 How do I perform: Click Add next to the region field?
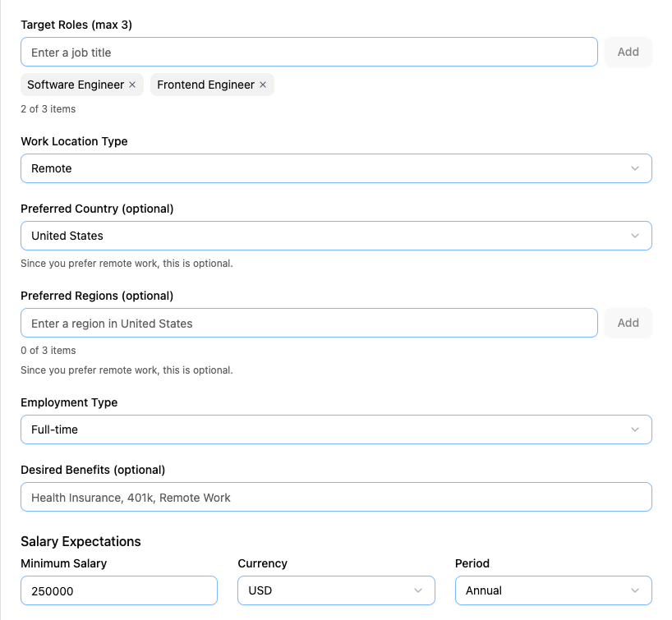point(628,323)
